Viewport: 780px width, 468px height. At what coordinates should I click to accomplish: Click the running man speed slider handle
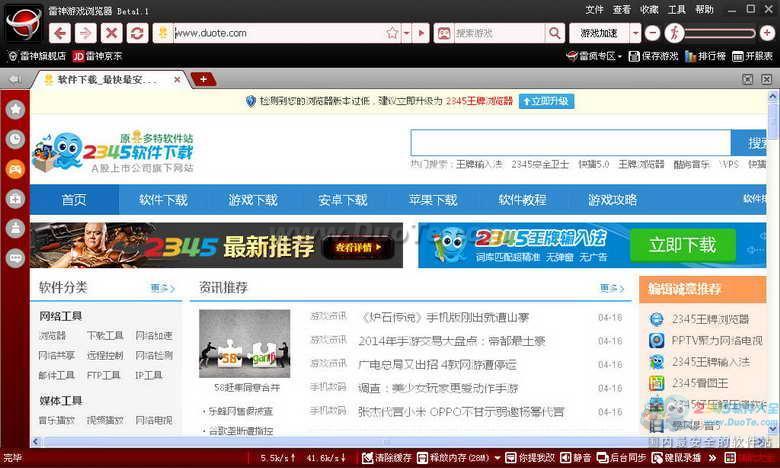point(675,33)
